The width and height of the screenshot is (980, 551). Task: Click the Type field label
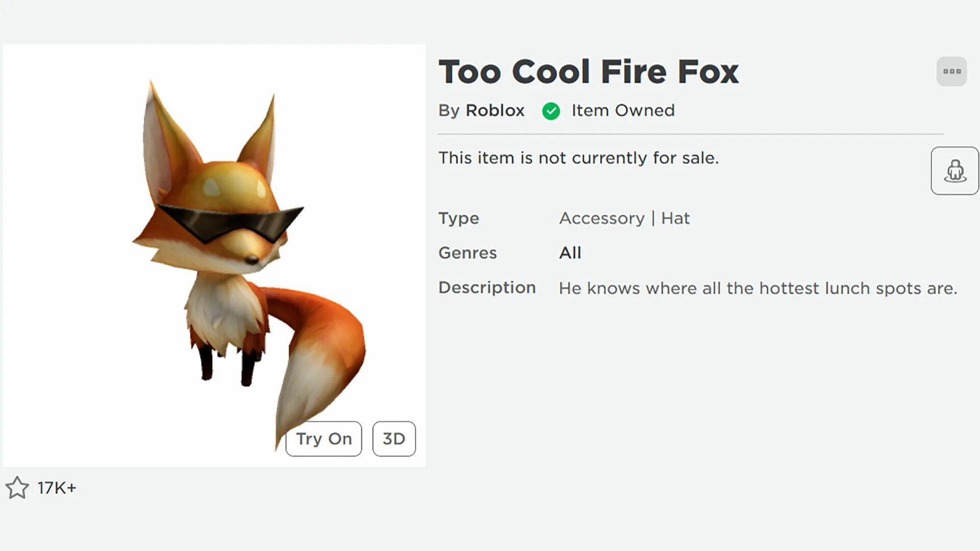[x=458, y=218]
